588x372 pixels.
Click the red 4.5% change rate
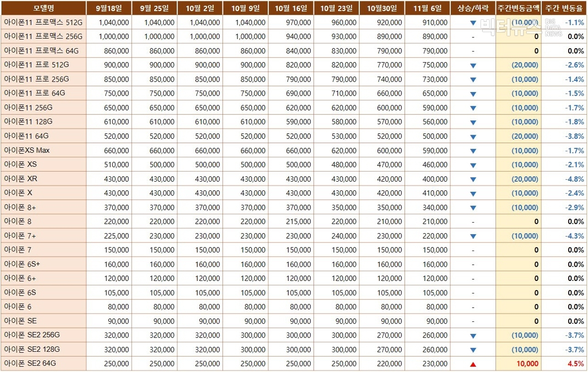pyautogui.click(x=576, y=364)
